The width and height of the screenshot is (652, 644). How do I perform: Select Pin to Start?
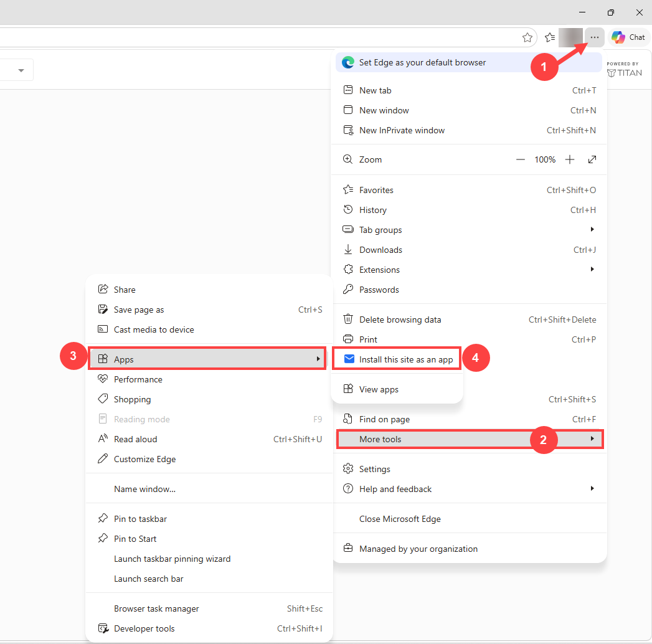click(x=209, y=539)
